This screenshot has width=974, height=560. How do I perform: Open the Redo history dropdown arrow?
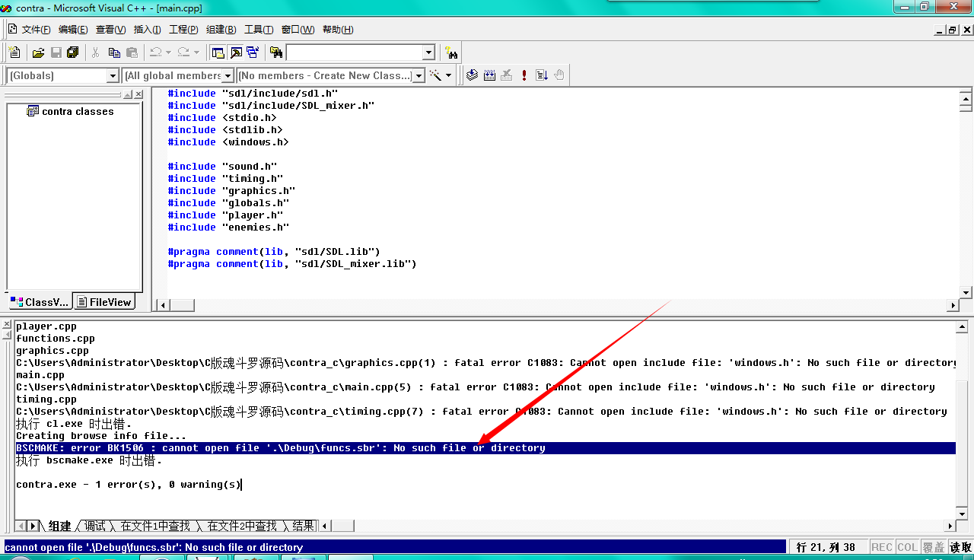point(196,52)
